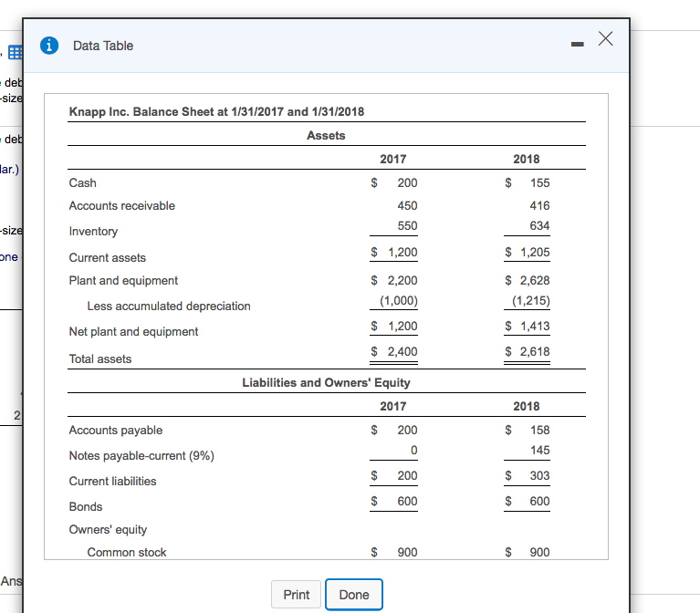Click the Liabilities and Owners' Equity header
Screen dimensions: 700x613
(326, 382)
